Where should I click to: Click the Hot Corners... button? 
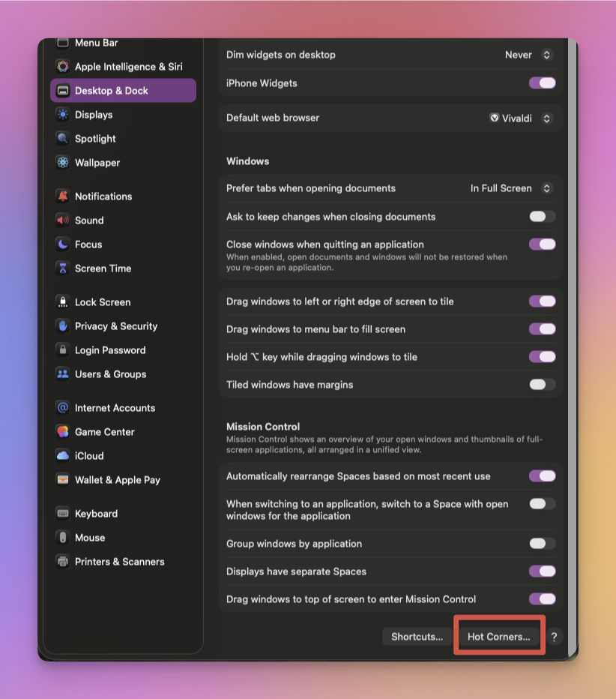[498, 637]
